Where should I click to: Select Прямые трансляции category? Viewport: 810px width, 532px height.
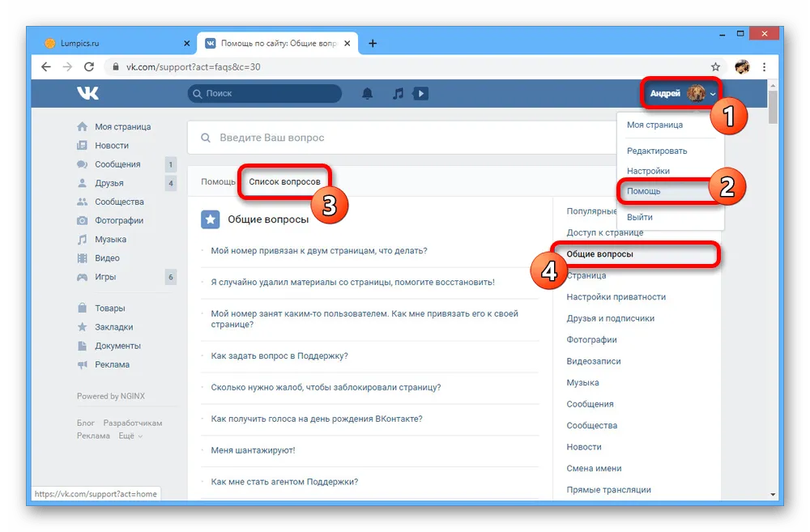[x=608, y=490]
